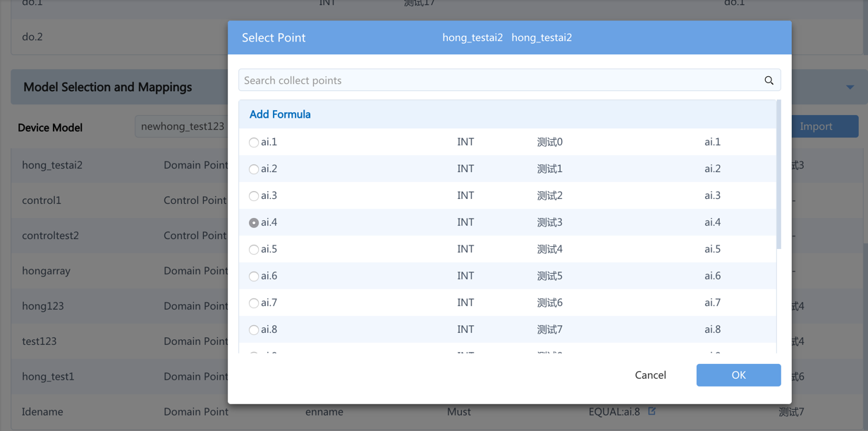Click the 测试6 cell in ai.7 row
This screenshot has height=431, width=868.
coord(549,303)
